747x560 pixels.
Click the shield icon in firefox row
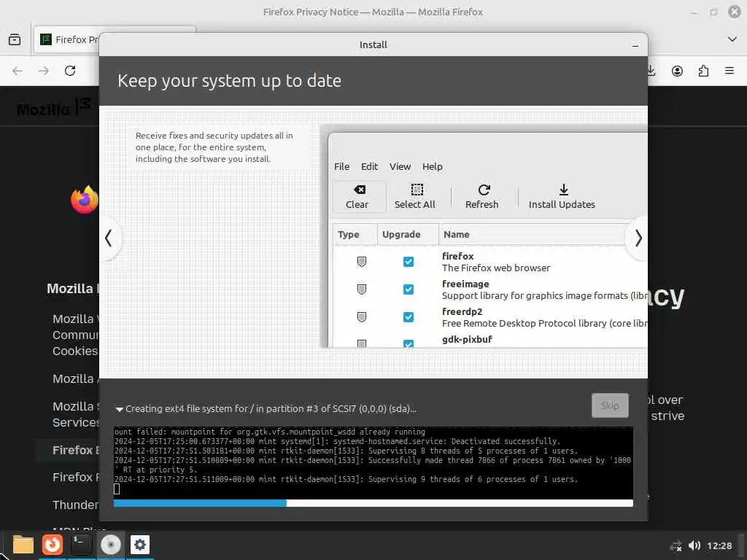click(362, 262)
